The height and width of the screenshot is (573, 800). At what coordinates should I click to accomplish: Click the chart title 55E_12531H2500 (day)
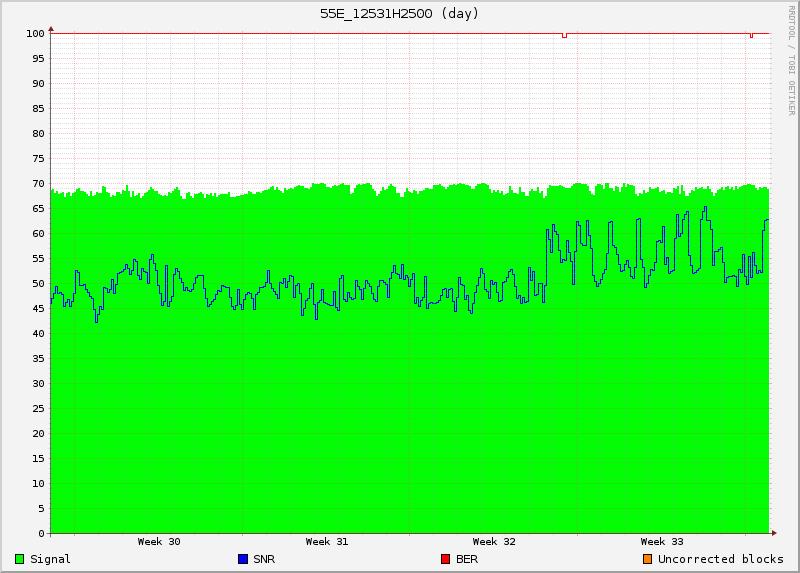click(399, 14)
